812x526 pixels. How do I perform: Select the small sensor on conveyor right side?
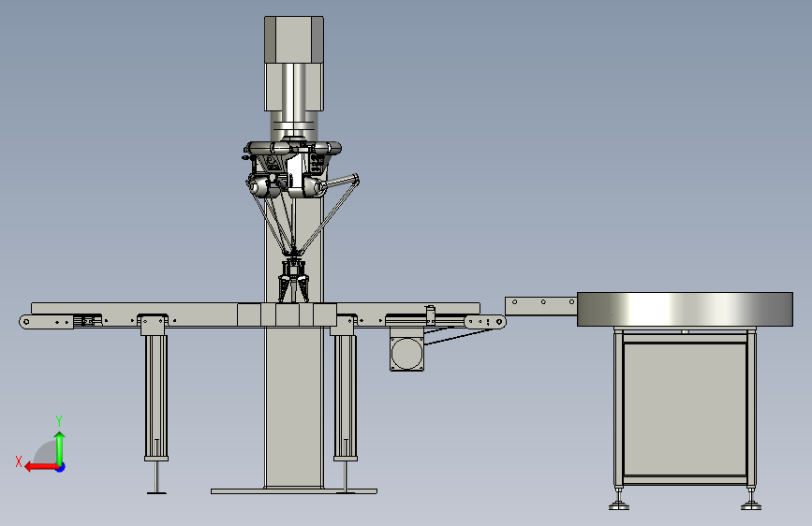click(x=429, y=315)
